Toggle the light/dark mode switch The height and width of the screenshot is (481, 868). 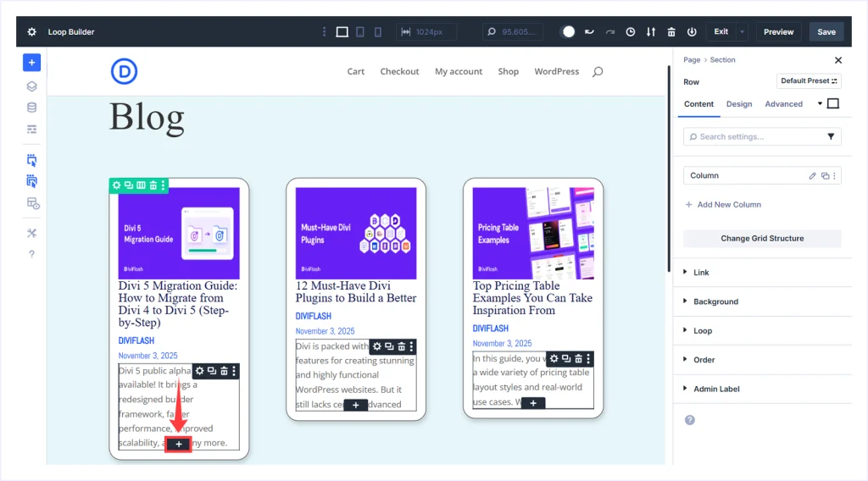pos(567,32)
